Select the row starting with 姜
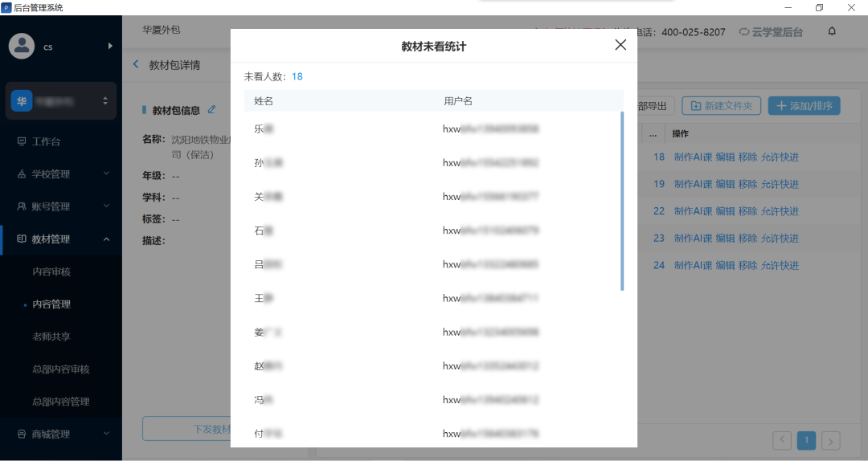 [x=433, y=332]
